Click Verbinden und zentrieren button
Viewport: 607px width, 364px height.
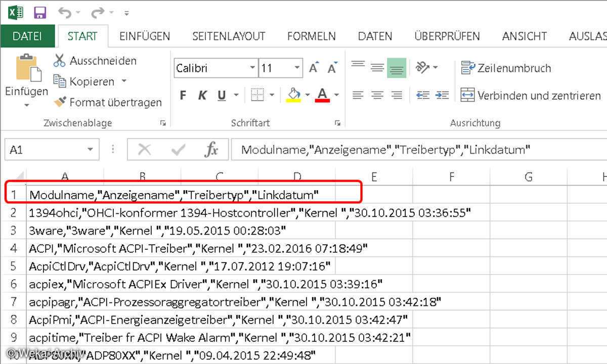[x=531, y=95]
